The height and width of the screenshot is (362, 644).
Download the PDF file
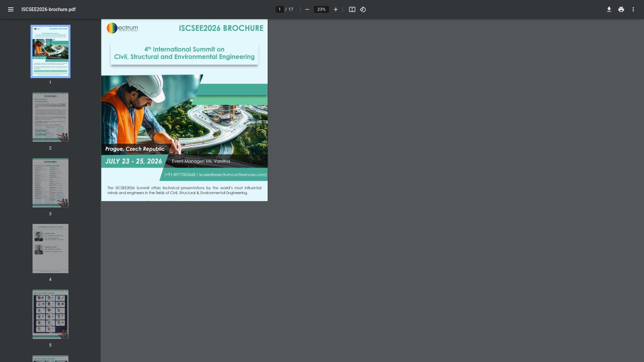pos(609,9)
